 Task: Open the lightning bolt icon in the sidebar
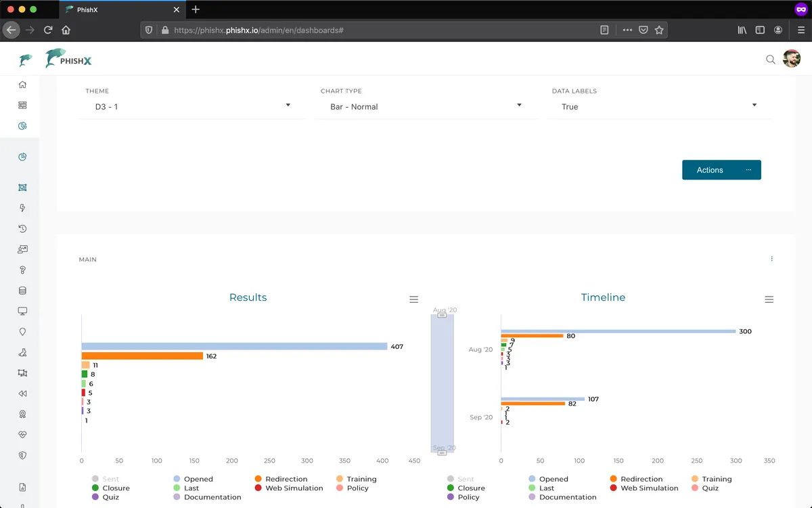tap(22, 208)
